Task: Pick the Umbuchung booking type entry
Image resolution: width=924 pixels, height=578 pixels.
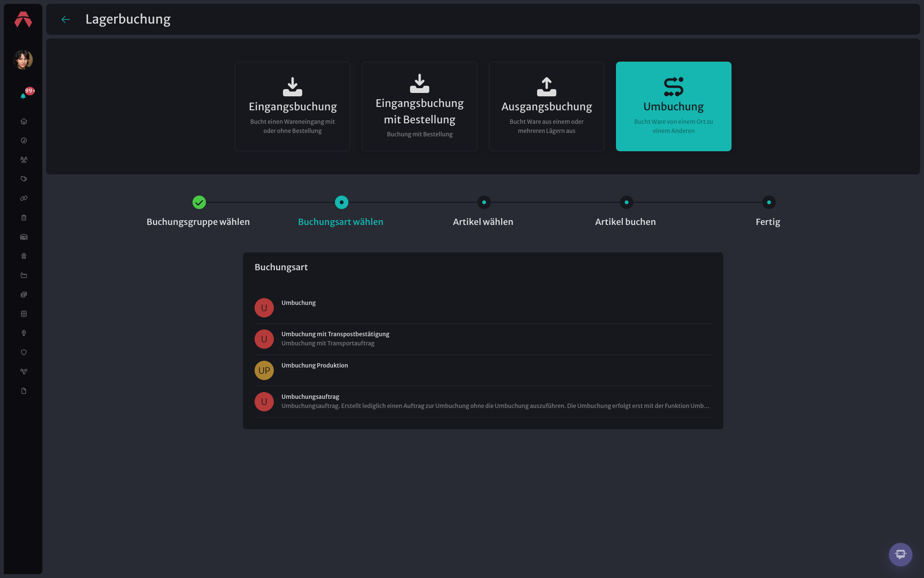Action: click(483, 308)
